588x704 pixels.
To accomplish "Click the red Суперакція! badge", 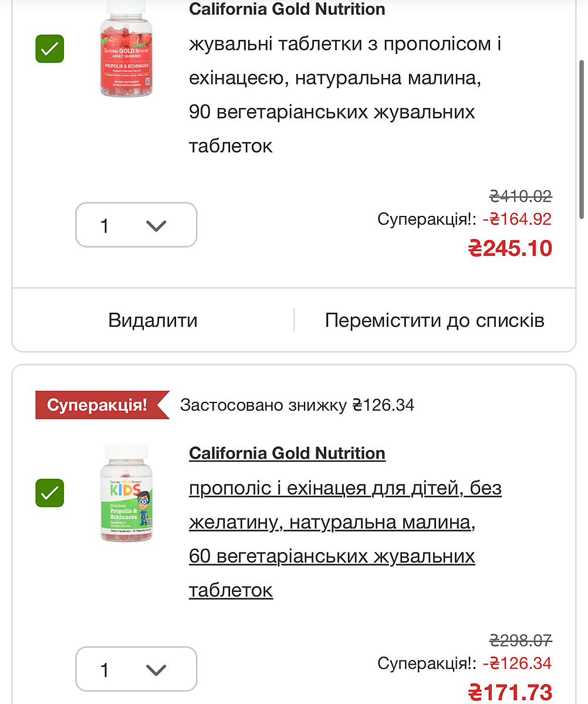I will tap(98, 405).
